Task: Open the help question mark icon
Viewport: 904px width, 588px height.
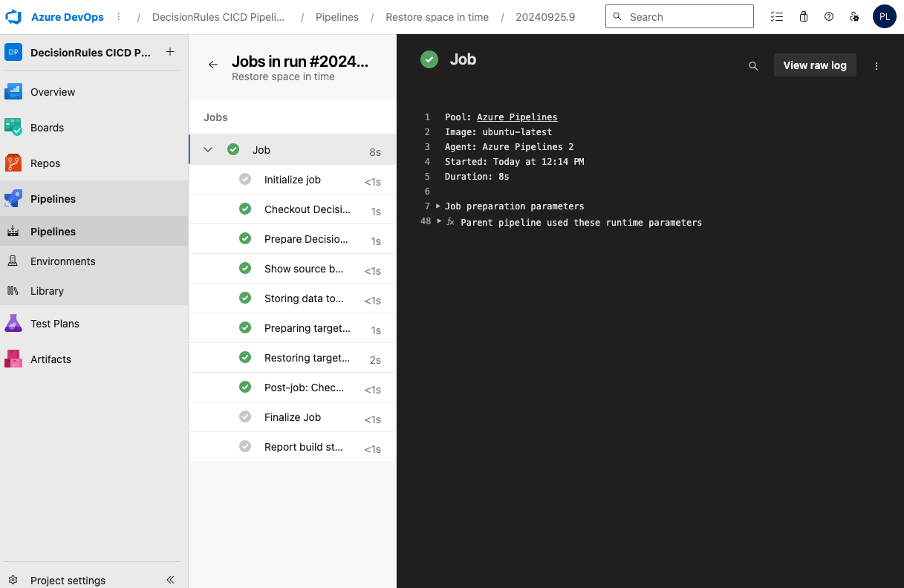Action: click(829, 16)
